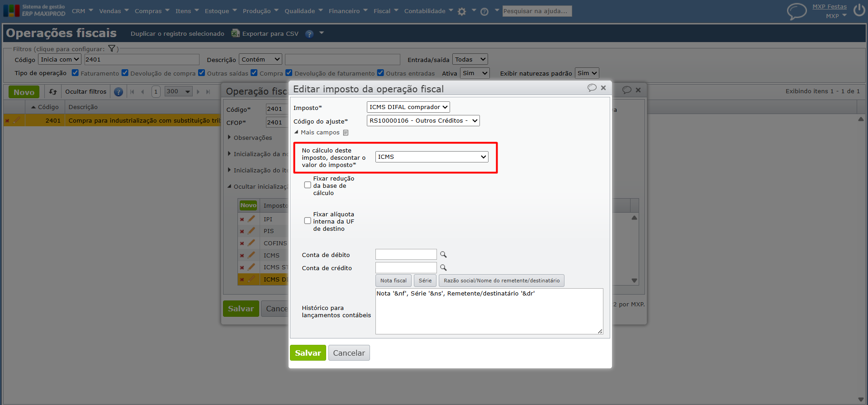Open the Ativa dropdown
868x405 pixels.
(475, 73)
